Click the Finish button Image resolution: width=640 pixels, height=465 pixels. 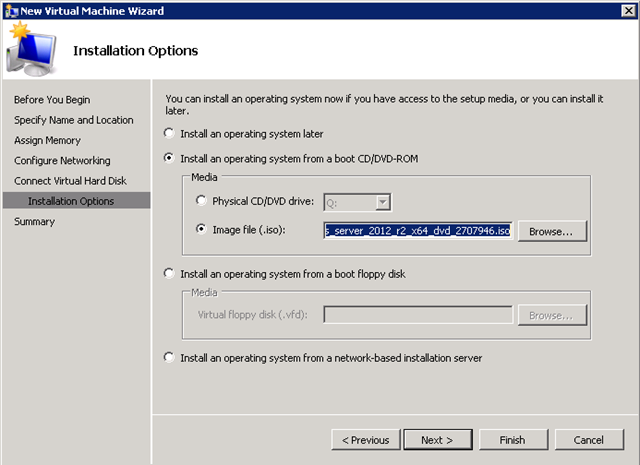pyautogui.click(x=513, y=440)
